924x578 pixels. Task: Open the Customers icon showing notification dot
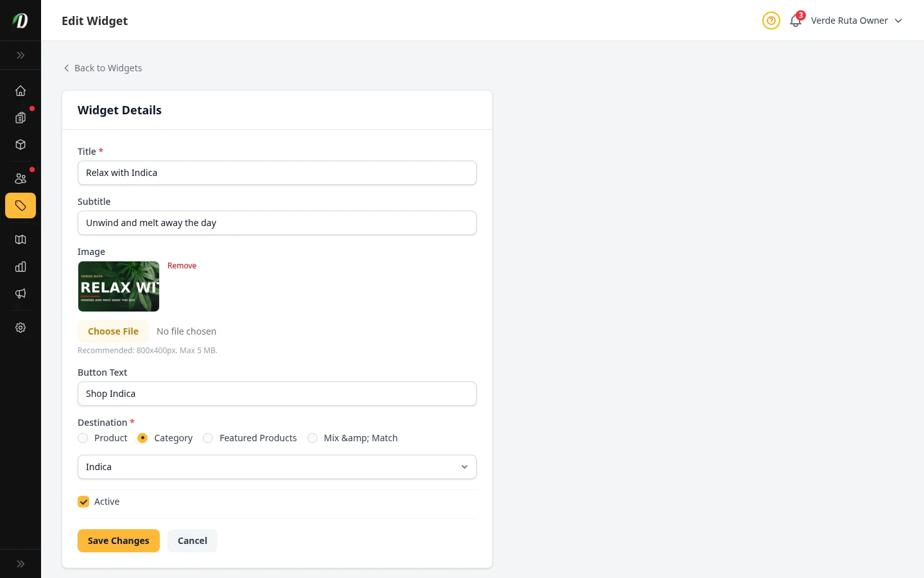pyautogui.click(x=21, y=178)
